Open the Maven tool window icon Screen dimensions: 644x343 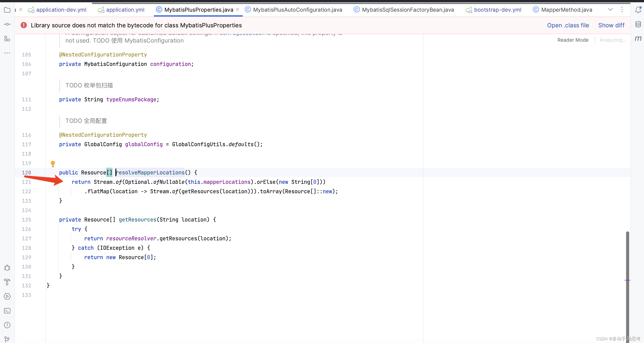(638, 38)
